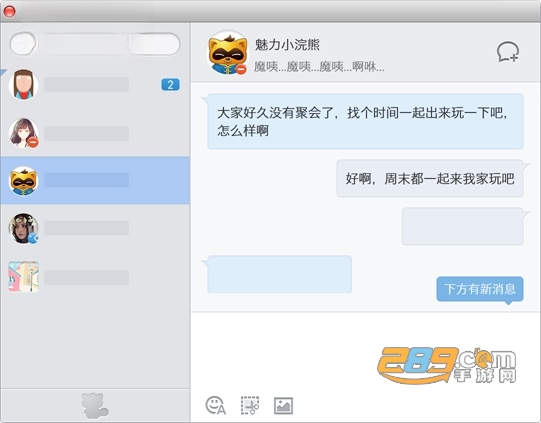Open the emoji picker icon
This screenshot has width=541, height=423.
(x=216, y=405)
